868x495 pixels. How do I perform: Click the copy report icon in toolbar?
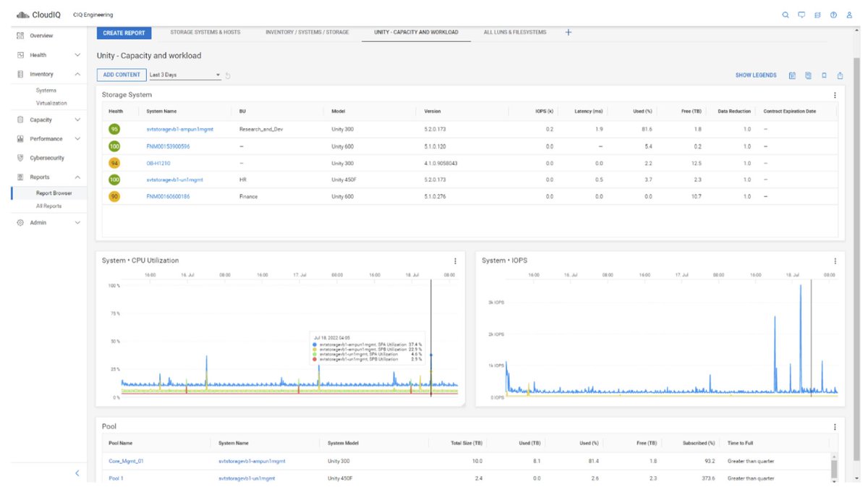pyautogui.click(x=808, y=75)
